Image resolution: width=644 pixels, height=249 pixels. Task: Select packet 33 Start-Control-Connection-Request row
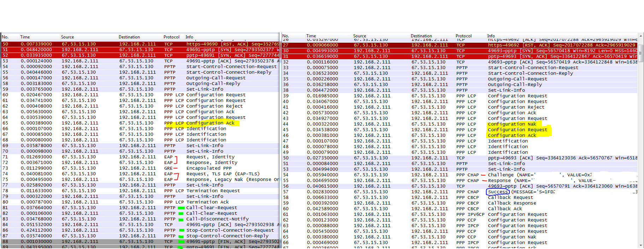460,68
